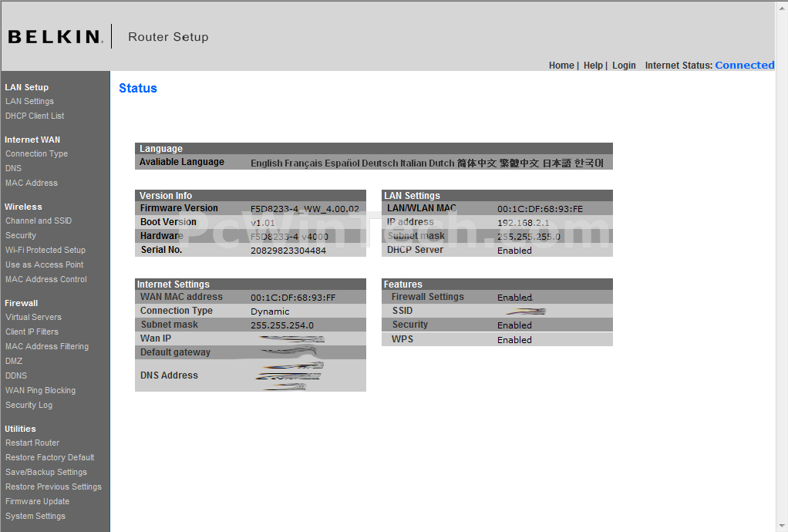Screen dimensions: 788x532
Task: Switch language to 繁體中文
Action: pyautogui.click(x=519, y=163)
